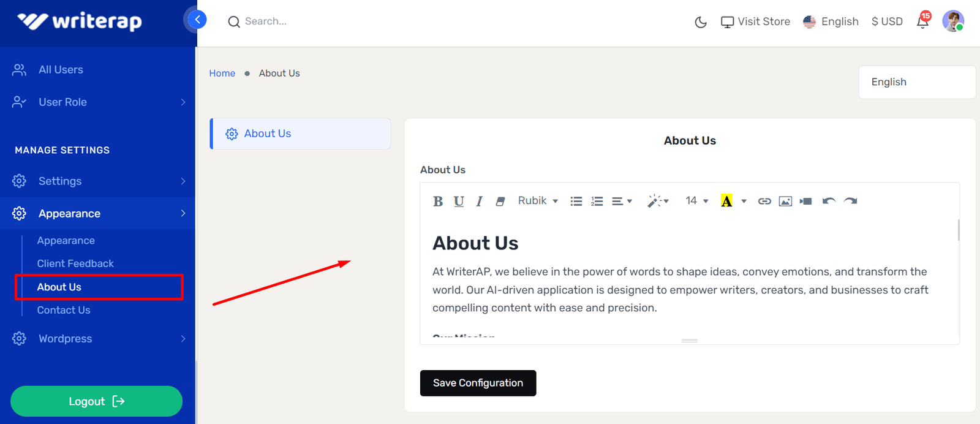Insert a video via video icon

tap(806, 201)
